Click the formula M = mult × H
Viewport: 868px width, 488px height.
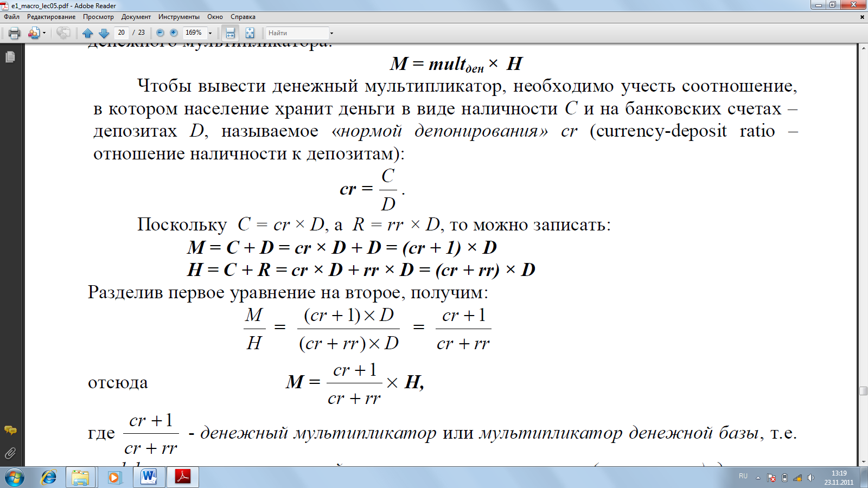456,64
